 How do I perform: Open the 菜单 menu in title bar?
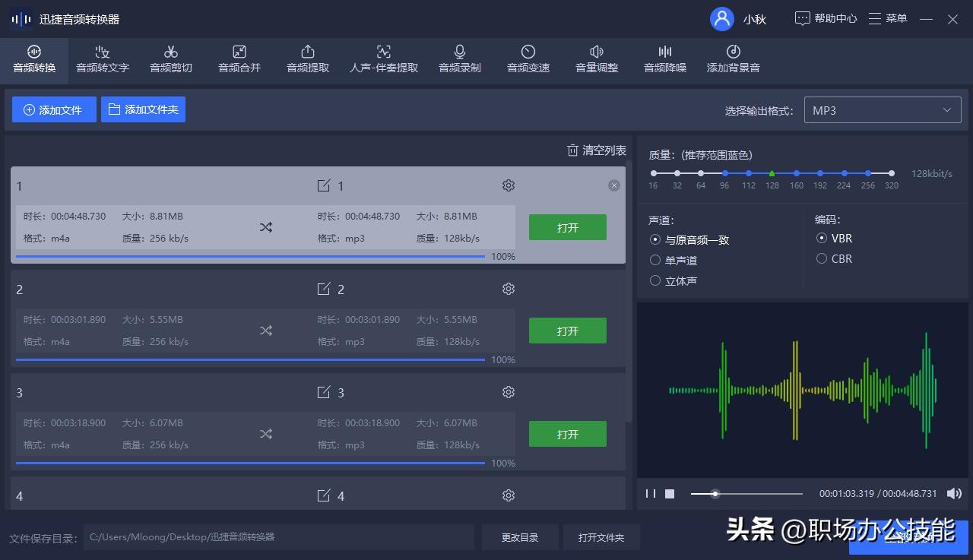click(x=888, y=18)
